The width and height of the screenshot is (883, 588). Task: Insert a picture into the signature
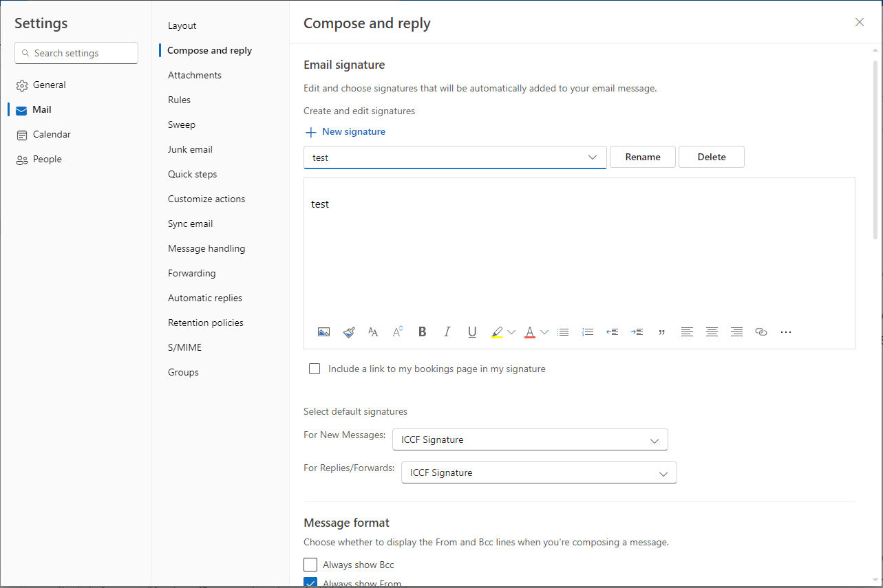323,331
